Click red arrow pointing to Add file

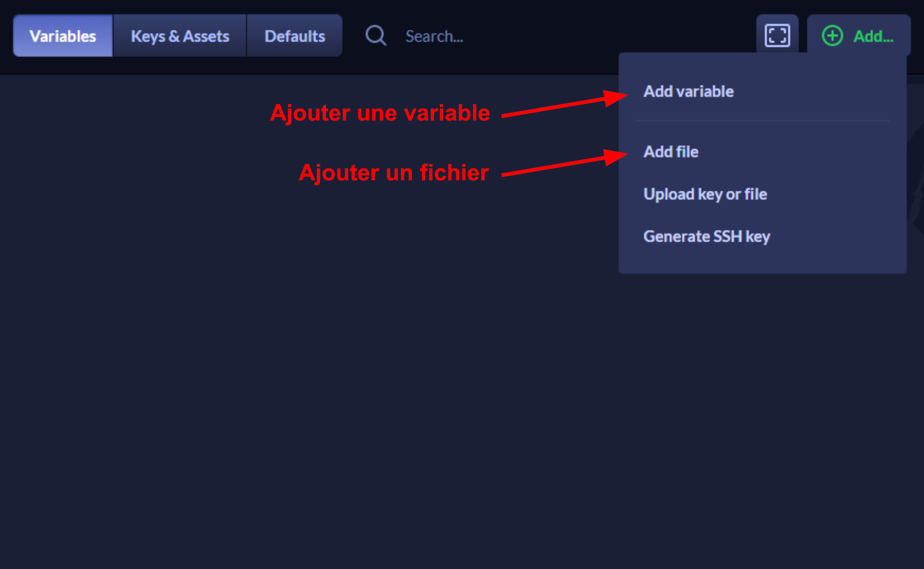564,165
